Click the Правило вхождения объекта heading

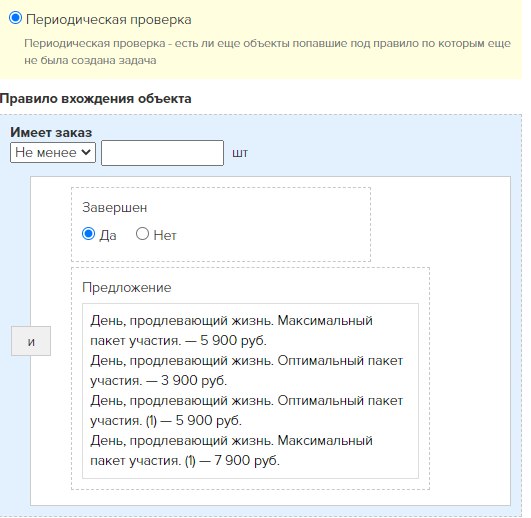point(96,99)
